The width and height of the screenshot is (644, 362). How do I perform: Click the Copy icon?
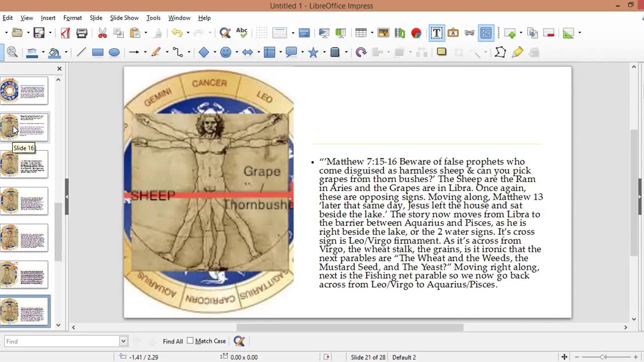pyautogui.click(x=119, y=33)
